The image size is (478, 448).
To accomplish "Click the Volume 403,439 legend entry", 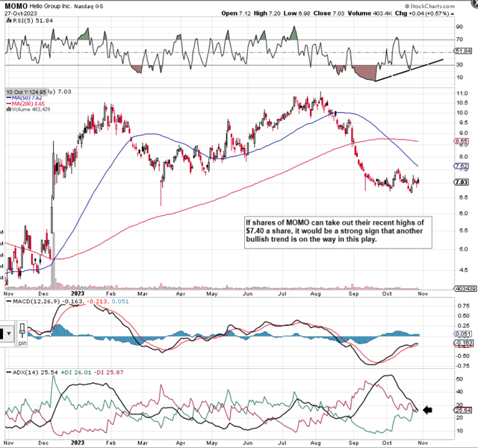I will coord(28,110).
